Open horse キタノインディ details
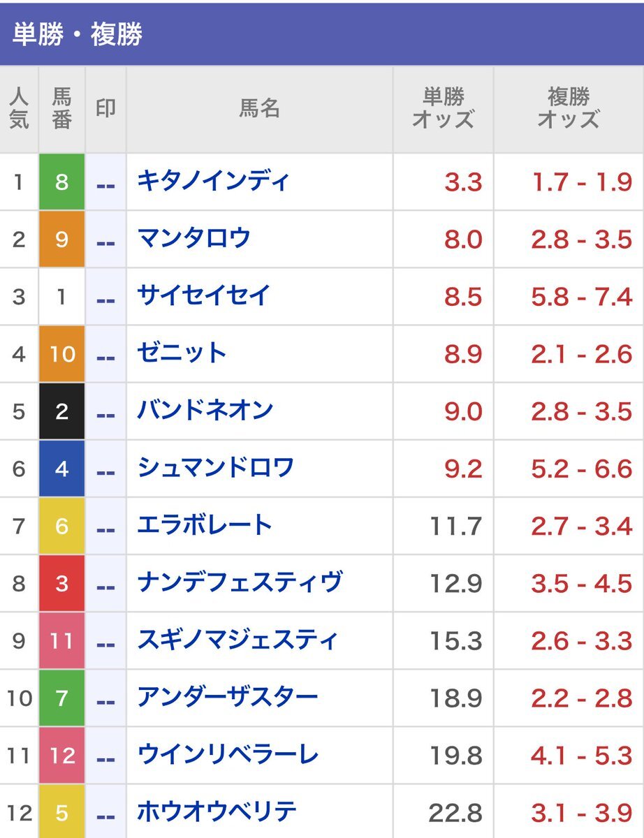644x838 pixels. click(213, 182)
